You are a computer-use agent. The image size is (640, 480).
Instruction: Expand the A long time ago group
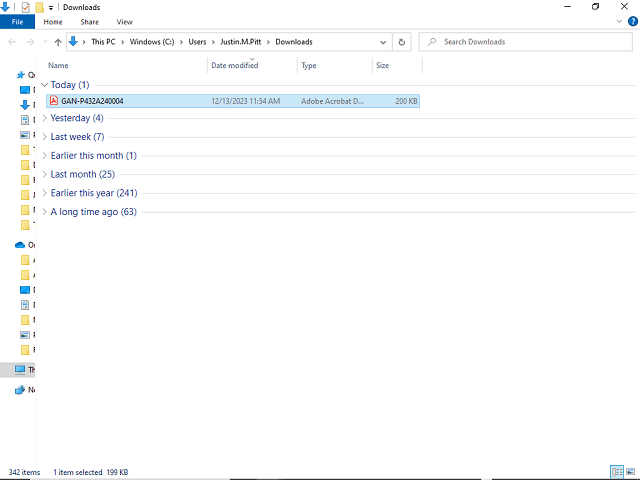tap(45, 212)
